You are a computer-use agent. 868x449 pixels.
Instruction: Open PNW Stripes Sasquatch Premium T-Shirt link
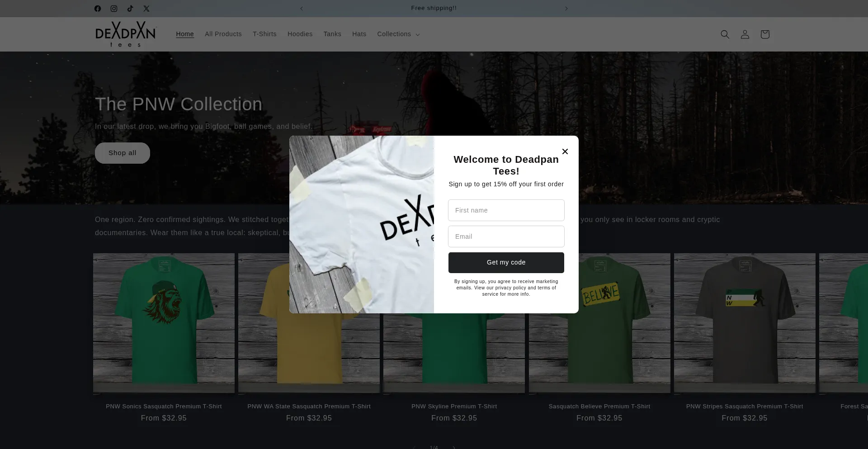coord(745,406)
